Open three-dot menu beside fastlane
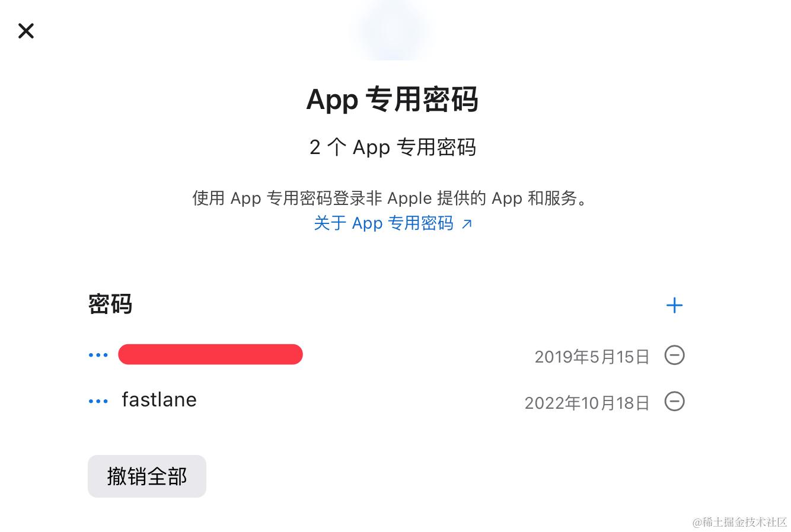This screenshot has height=532, width=791. click(98, 402)
